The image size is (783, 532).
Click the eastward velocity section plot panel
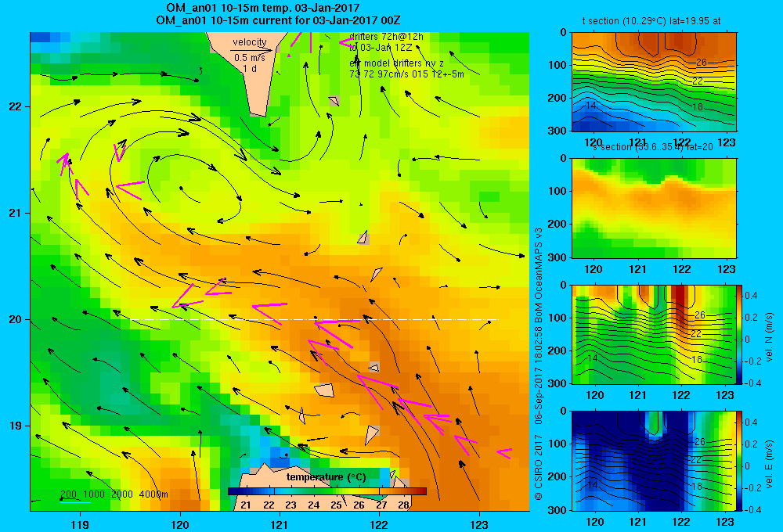(654, 461)
